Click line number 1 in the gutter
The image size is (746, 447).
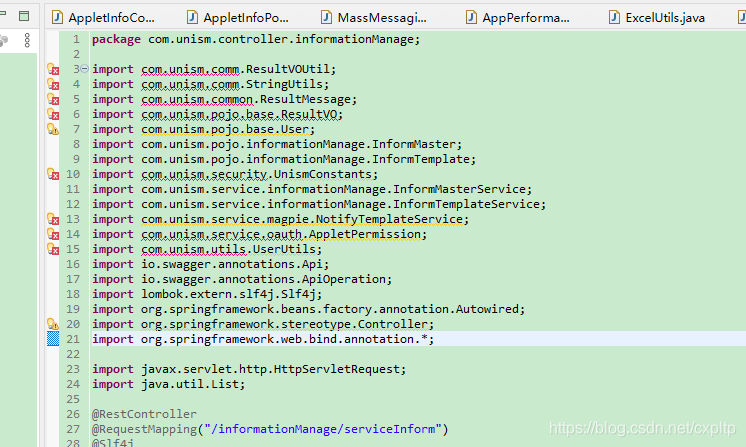[x=76, y=39]
